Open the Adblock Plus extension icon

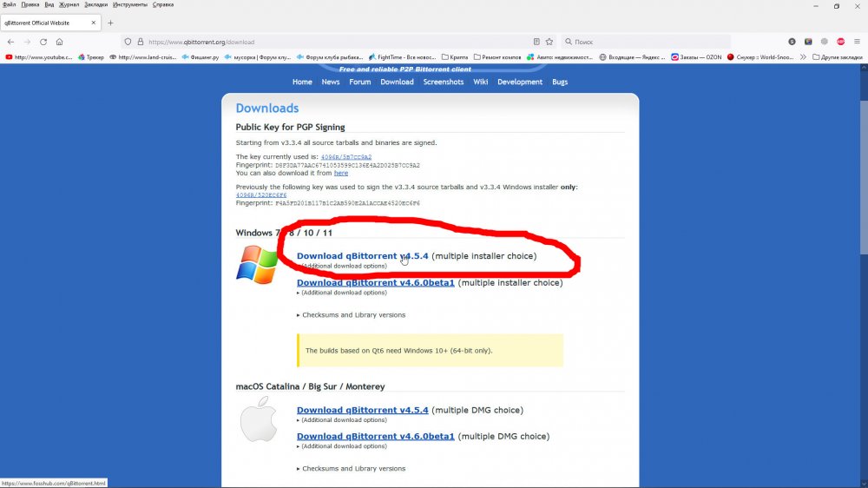tap(840, 42)
